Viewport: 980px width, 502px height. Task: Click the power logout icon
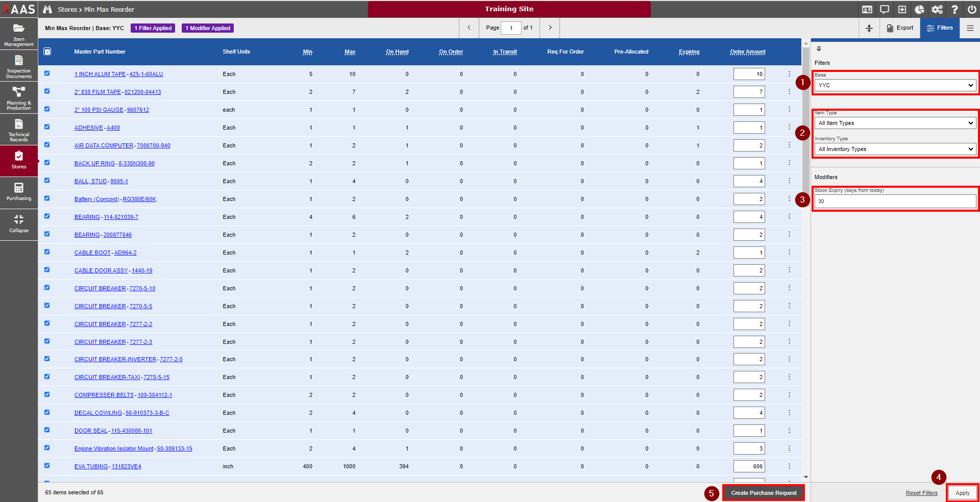971,9
